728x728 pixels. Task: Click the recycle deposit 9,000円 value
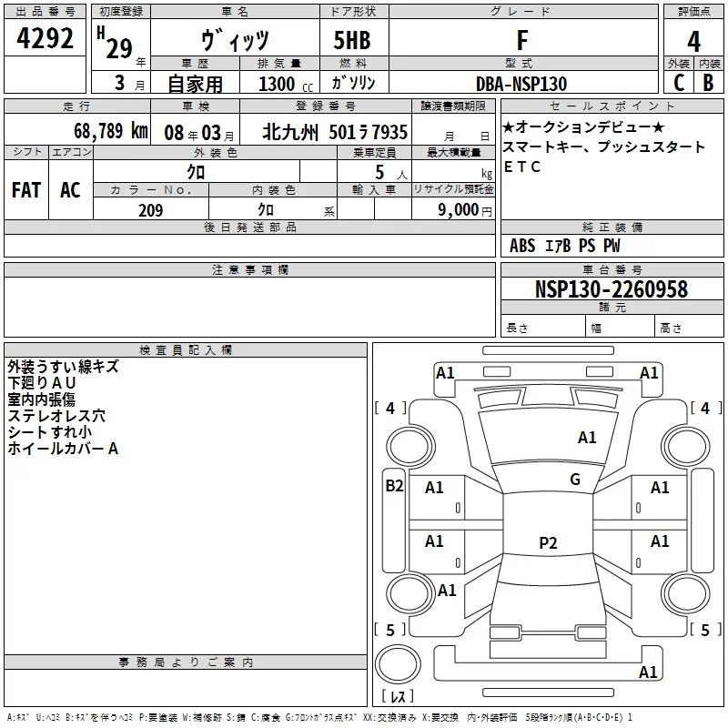click(465, 210)
